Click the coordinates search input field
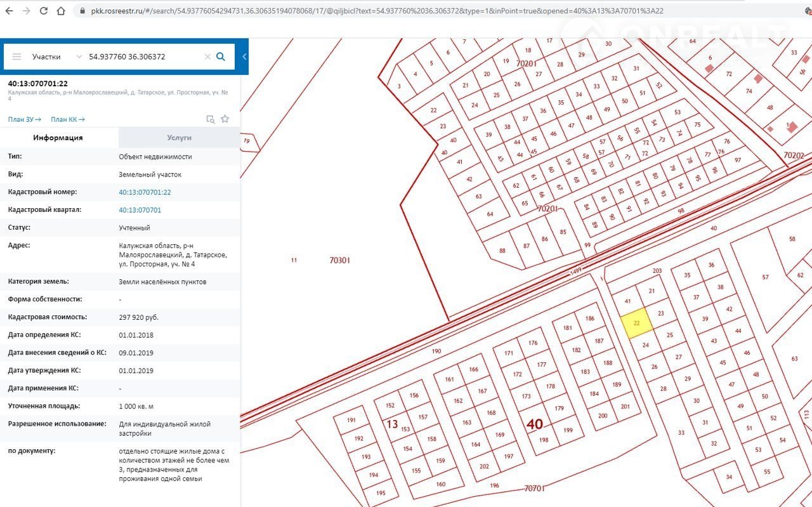Screen dimensions: 812x507 click(x=143, y=56)
